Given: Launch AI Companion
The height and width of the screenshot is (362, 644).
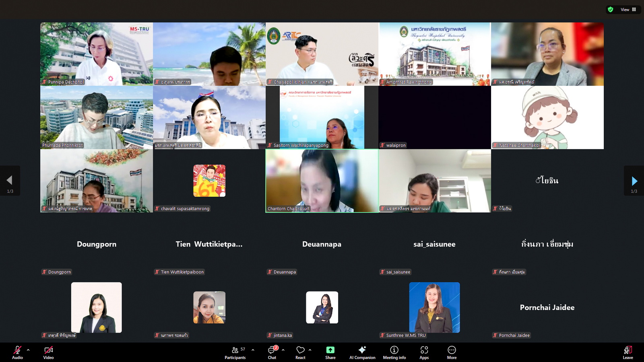Looking at the screenshot, I should coord(362,352).
